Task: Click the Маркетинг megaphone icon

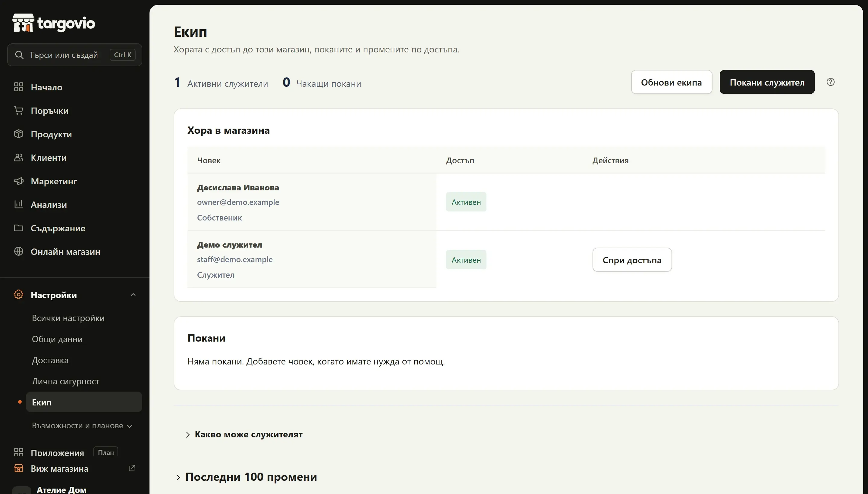Action: point(19,181)
